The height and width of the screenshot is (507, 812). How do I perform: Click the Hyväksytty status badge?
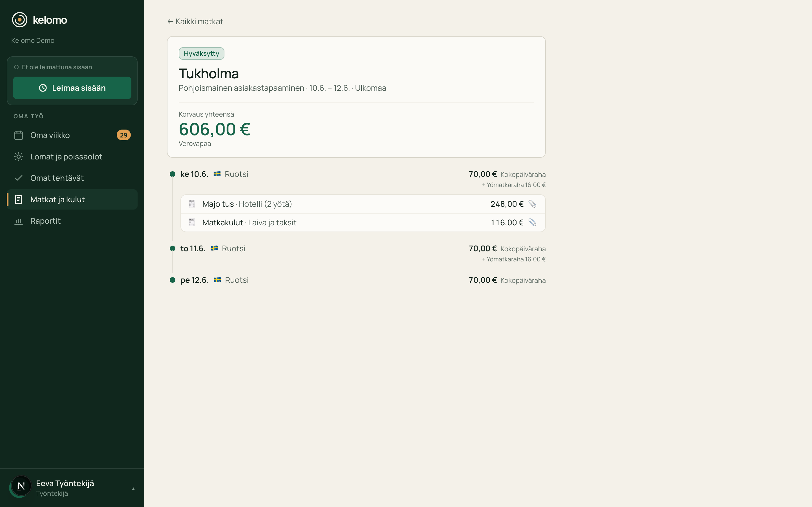point(201,54)
